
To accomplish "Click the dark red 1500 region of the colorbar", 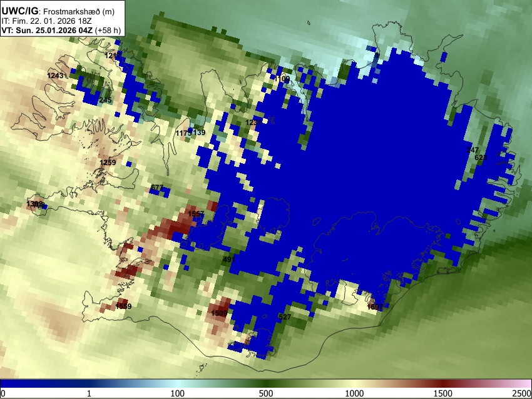I will pyautogui.click(x=443, y=383).
